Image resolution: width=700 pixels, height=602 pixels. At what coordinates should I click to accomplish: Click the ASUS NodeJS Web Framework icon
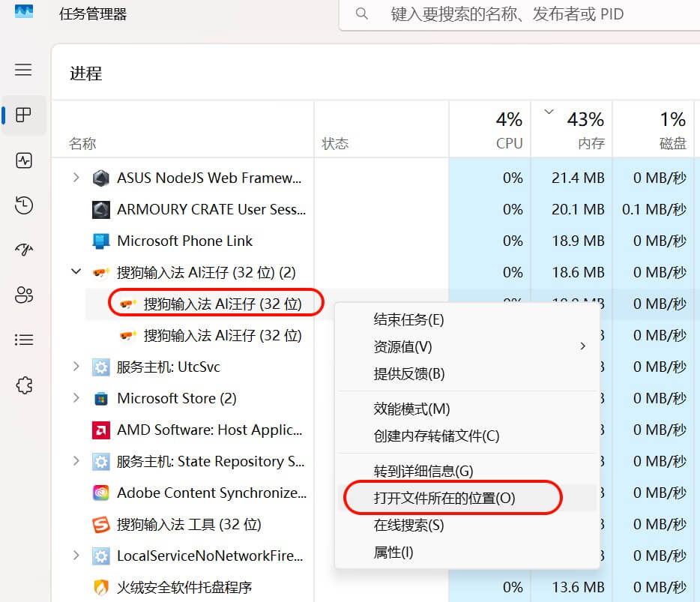coord(101,178)
